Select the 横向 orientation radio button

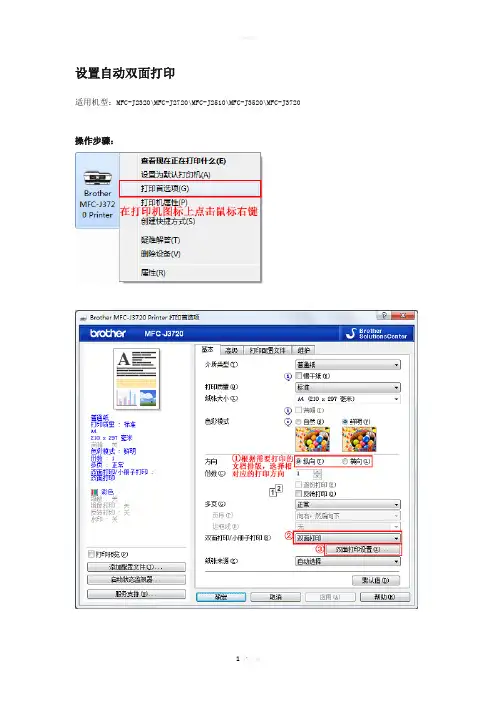(345, 461)
